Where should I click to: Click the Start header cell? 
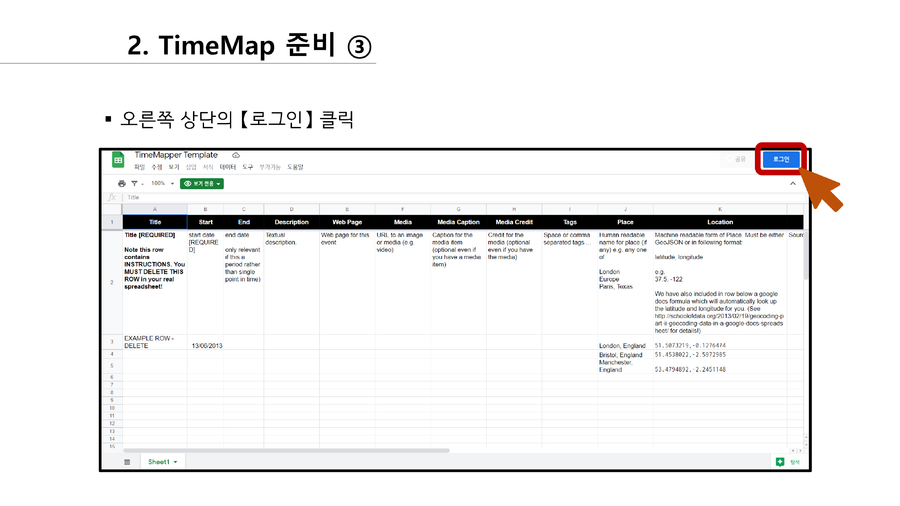pyautogui.click(x=205, y=222)
